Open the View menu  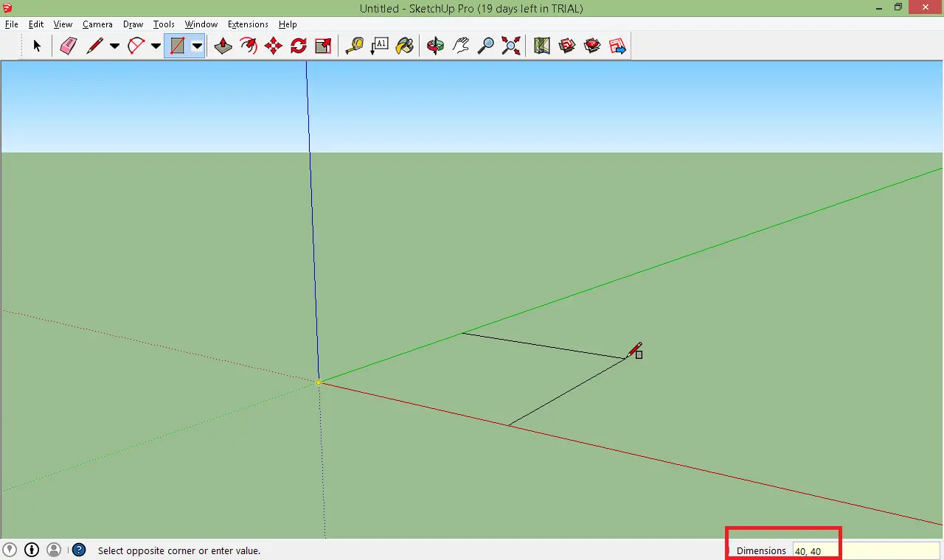(63, 24)
